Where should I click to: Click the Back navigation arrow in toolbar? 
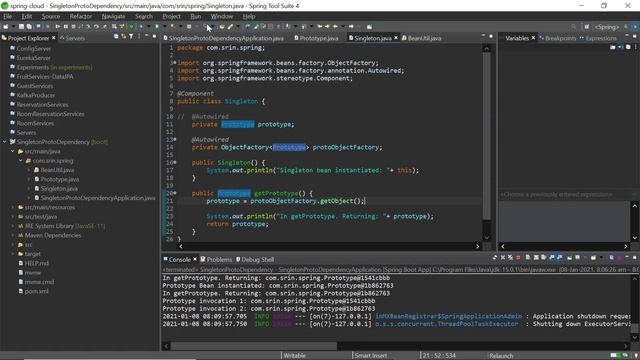336,27
